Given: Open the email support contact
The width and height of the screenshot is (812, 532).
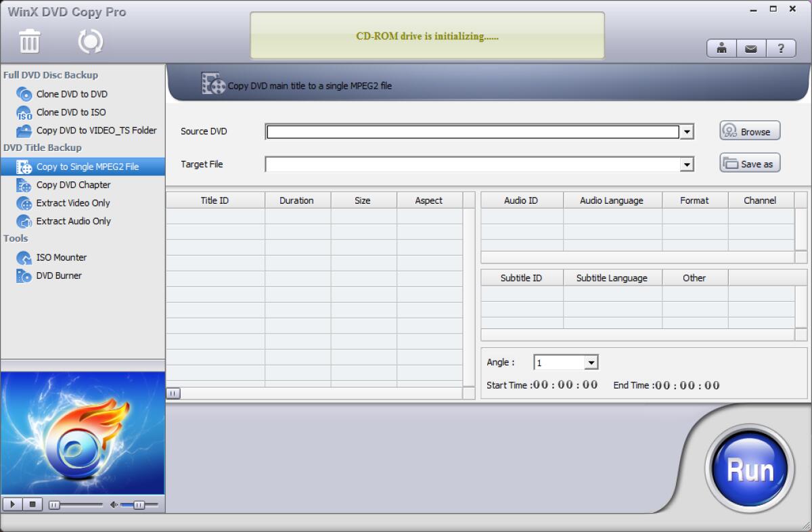Looking at the screenshot, I should (x=751, y=48).
